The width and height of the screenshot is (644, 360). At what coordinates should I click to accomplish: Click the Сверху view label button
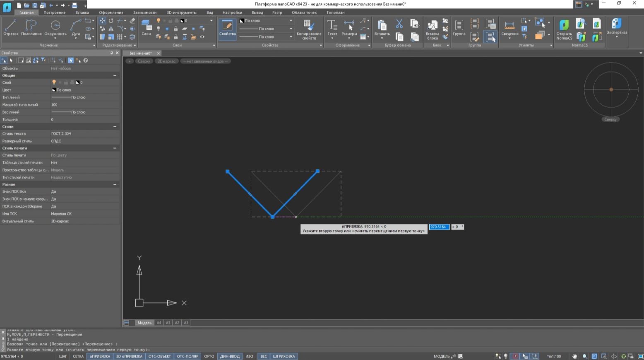(x=144, y=61)
